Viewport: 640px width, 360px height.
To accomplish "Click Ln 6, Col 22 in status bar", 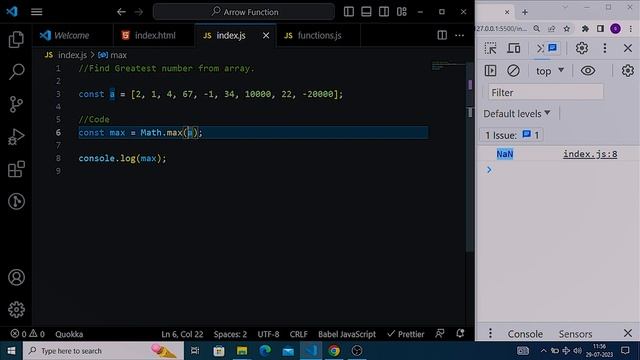I will coord(182,334).
